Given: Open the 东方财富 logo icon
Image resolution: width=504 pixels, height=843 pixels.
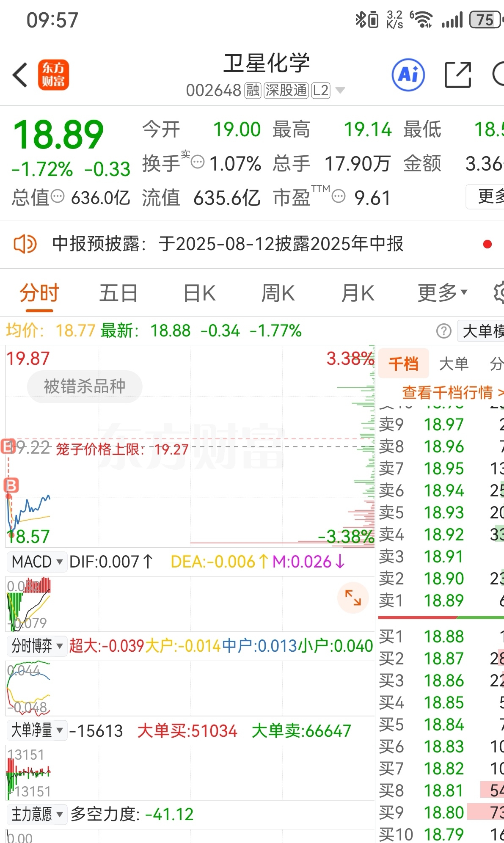Looking at the screenshot, I should [x=53, y=75].
